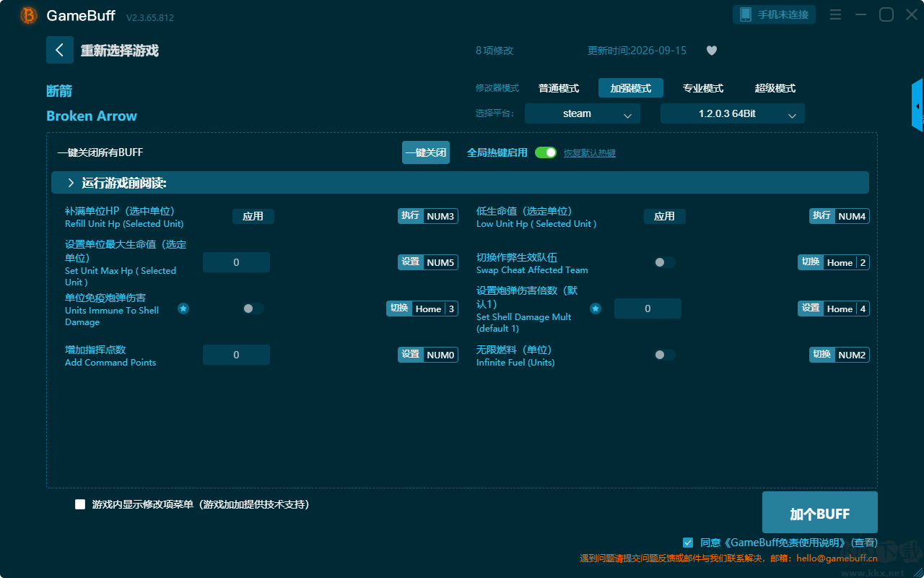Toggle Swap Cheat Affected Team switch
Screen dimensions: 924x578
tap(665, 262)
